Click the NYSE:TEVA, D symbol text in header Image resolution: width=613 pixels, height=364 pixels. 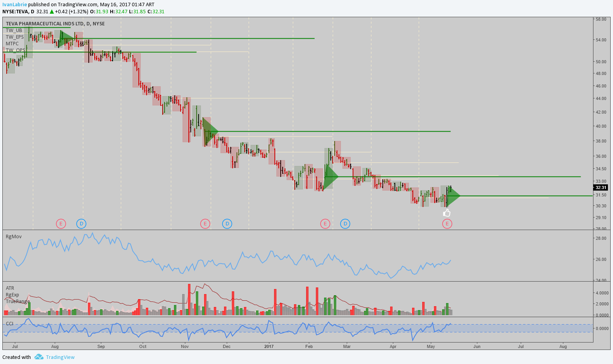(18, 11)
